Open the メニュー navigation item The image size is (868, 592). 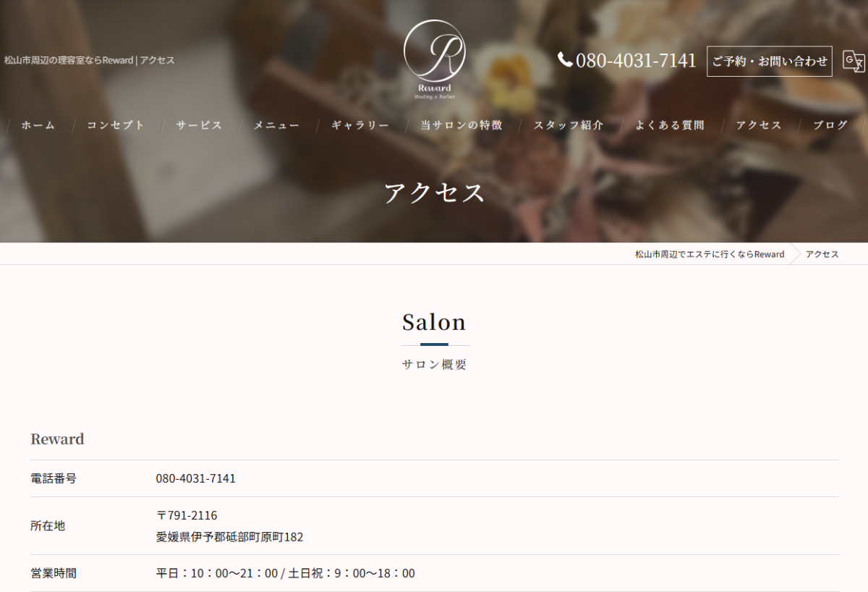[276, 125]
